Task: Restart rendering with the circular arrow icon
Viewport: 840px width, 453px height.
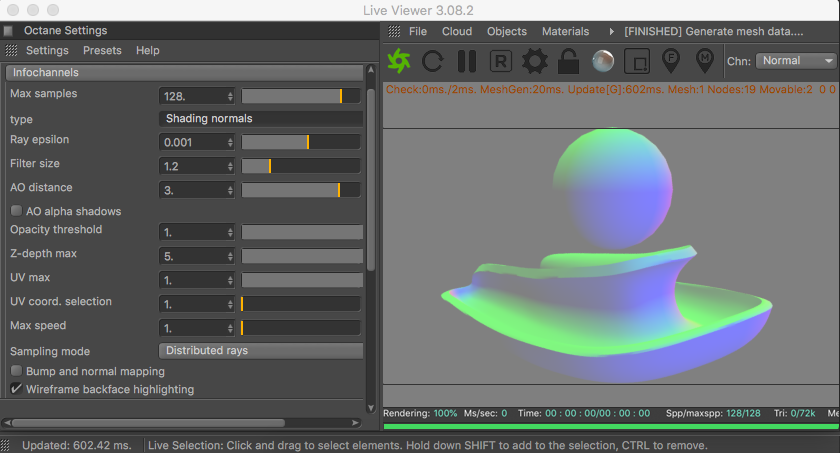Action: [x=432, y=61]
